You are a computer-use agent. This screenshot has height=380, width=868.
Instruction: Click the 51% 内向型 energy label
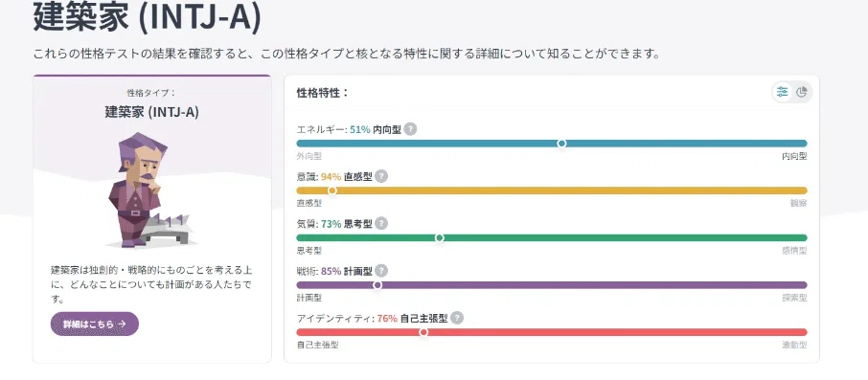click(x=376, y=129)
